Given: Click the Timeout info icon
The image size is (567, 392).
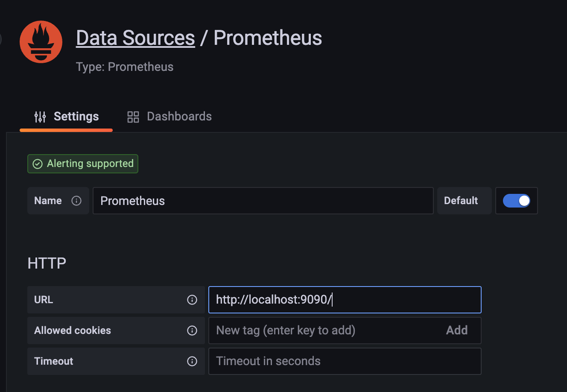Looking at the screenshot, I should [192, 361].
